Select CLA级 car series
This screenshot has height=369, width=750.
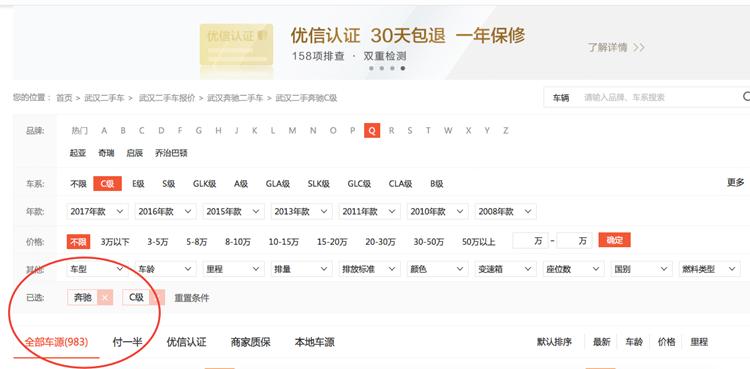pos(400,183)
